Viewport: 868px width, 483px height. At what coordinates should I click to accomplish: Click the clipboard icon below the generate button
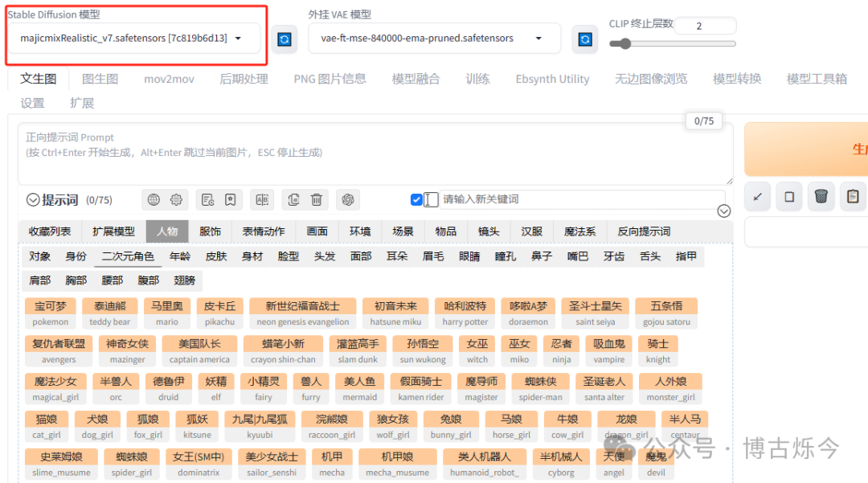pos(853,196)
